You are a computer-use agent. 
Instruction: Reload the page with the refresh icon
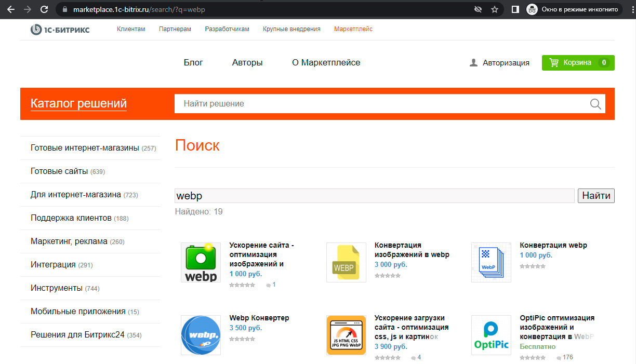44,9
